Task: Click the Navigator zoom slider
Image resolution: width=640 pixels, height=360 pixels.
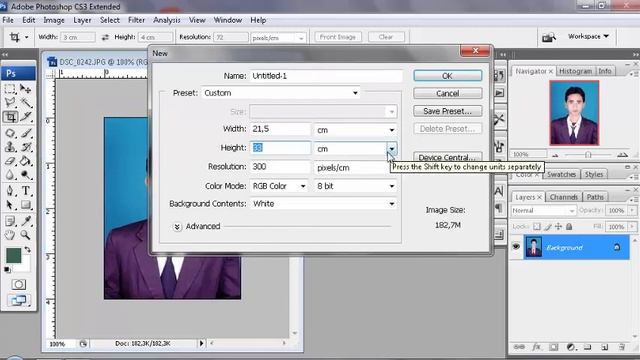Action: [588, 155]
